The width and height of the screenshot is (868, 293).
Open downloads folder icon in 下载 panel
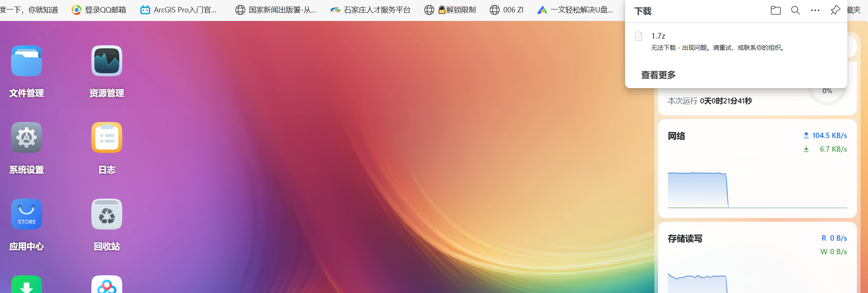click(x=775, y=10)
